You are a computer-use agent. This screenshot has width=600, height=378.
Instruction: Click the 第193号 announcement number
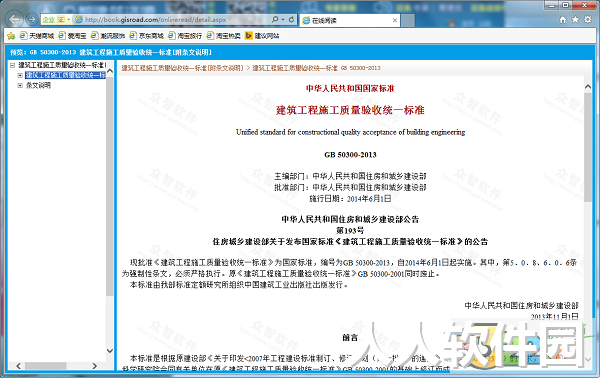[x=350, y=230]
